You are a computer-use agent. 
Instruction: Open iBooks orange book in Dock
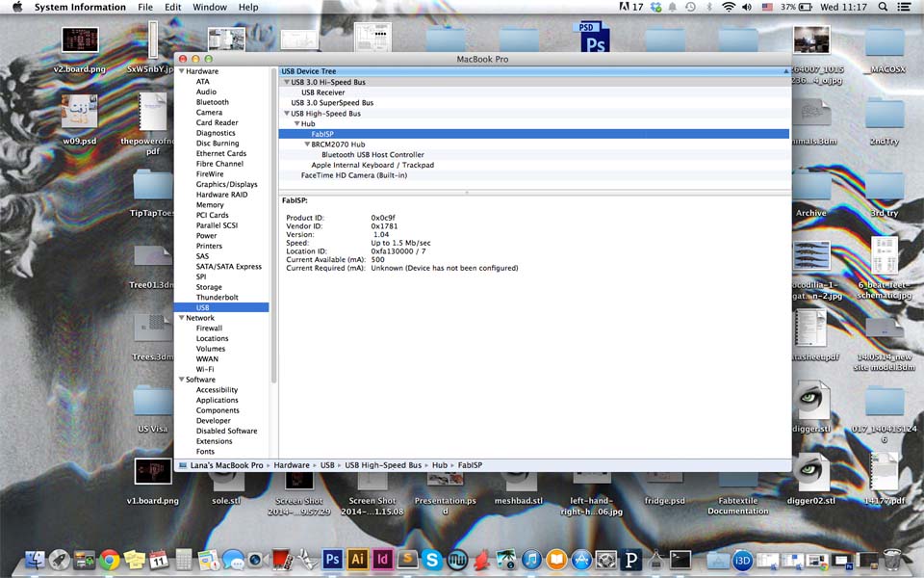pos(556,559)
